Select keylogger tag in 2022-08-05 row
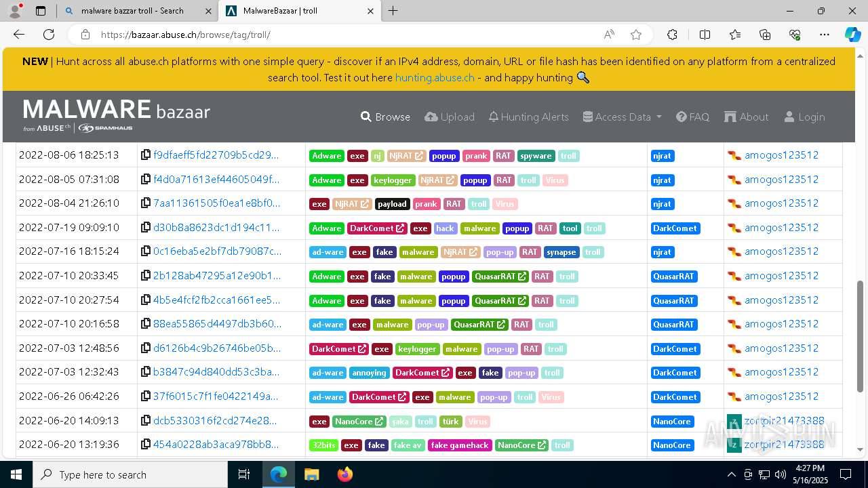The width and height of the screenshot is (868, 488). (393, 180)
